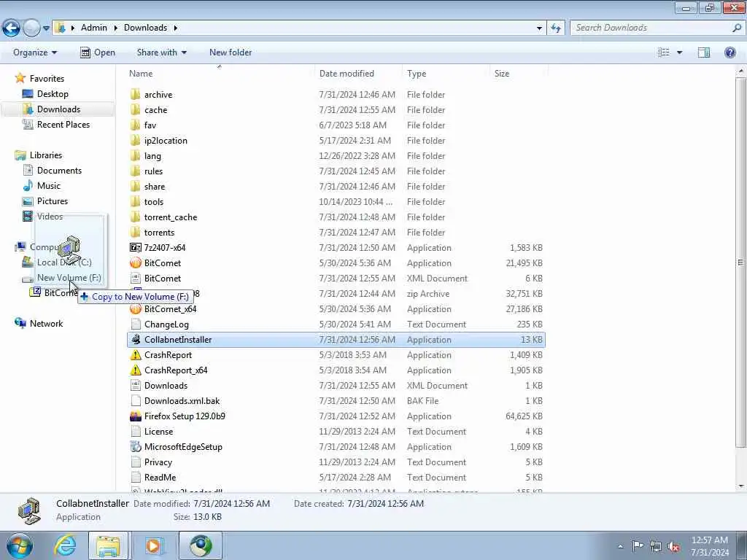
Task: Select Downloads in the address breadcrumb
Action: coord(145,28)
